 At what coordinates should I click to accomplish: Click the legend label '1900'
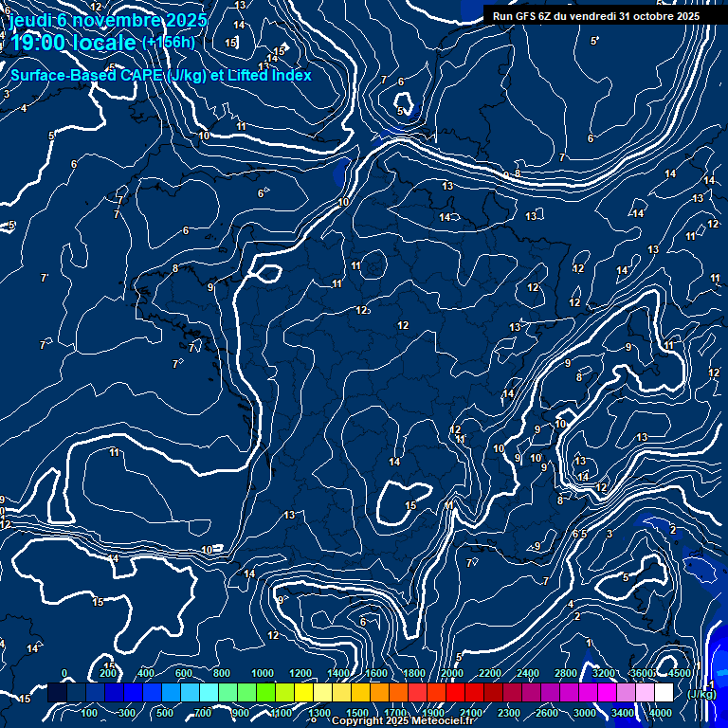point(433,713)
